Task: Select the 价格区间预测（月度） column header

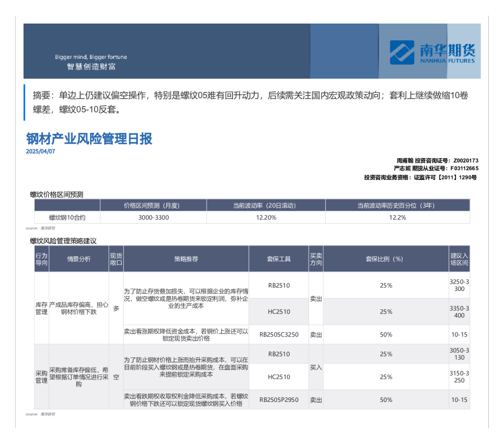Action: [x=153, y=205]
